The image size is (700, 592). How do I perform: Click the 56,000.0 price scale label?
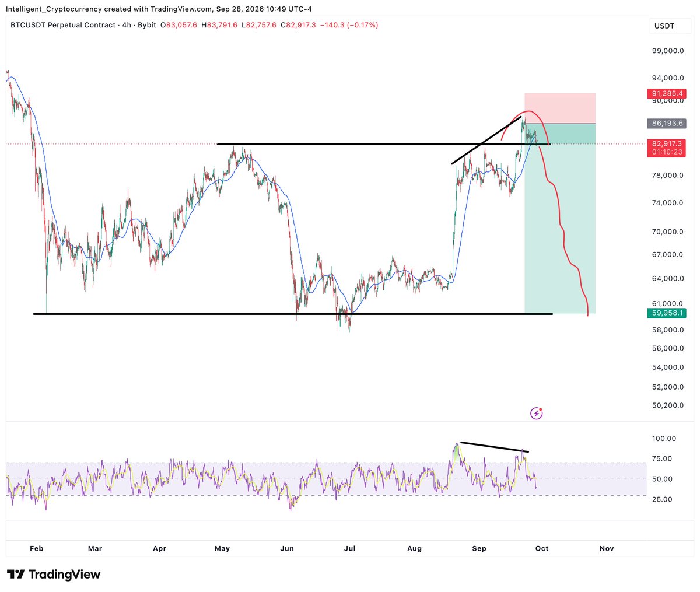point(668,348)
